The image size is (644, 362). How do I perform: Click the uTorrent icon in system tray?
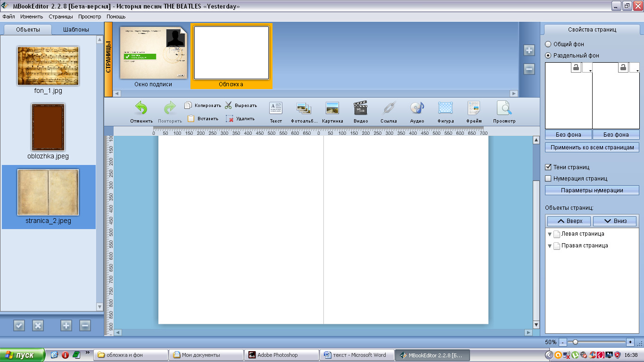pyautogui.click(x=575, y=355)
